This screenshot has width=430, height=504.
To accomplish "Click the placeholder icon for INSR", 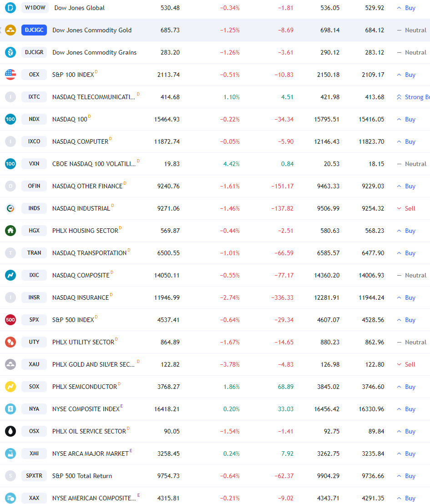I will click(10, 297).
